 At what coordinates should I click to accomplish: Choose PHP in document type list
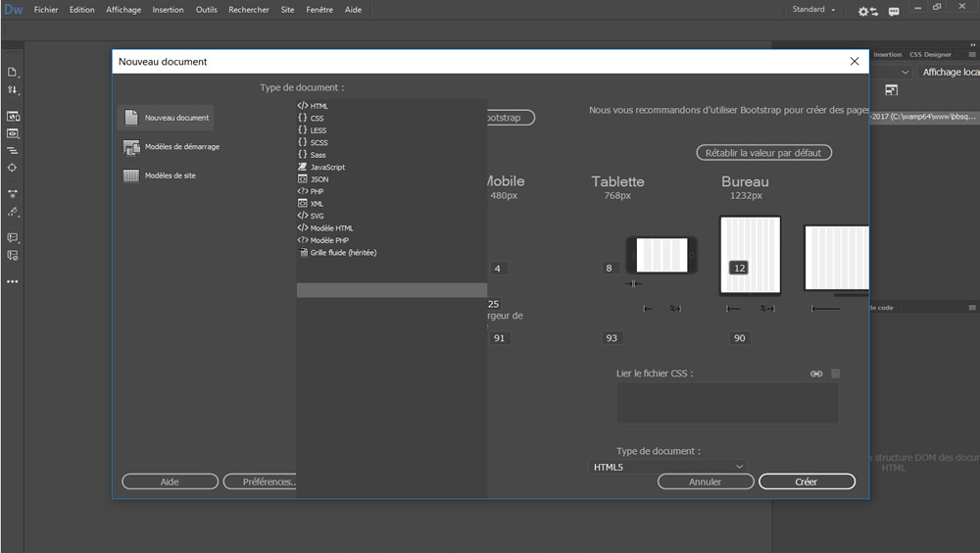click(317, 191)
